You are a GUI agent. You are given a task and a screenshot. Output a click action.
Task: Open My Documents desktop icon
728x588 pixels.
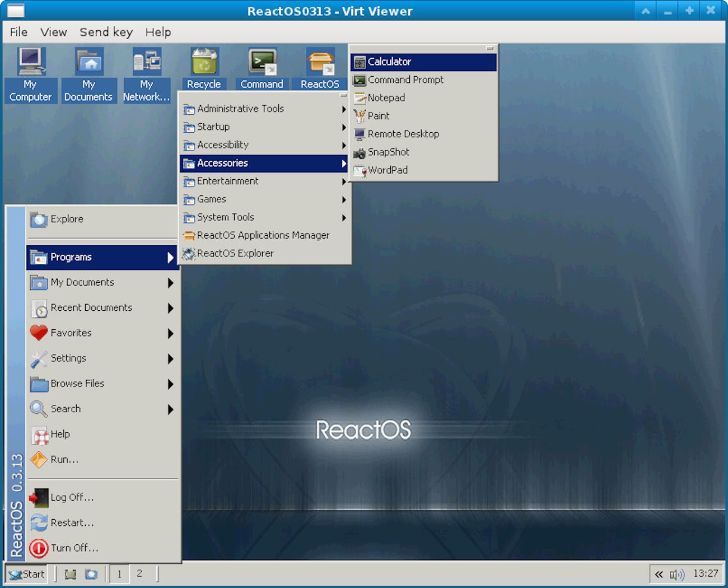[88, 63]
